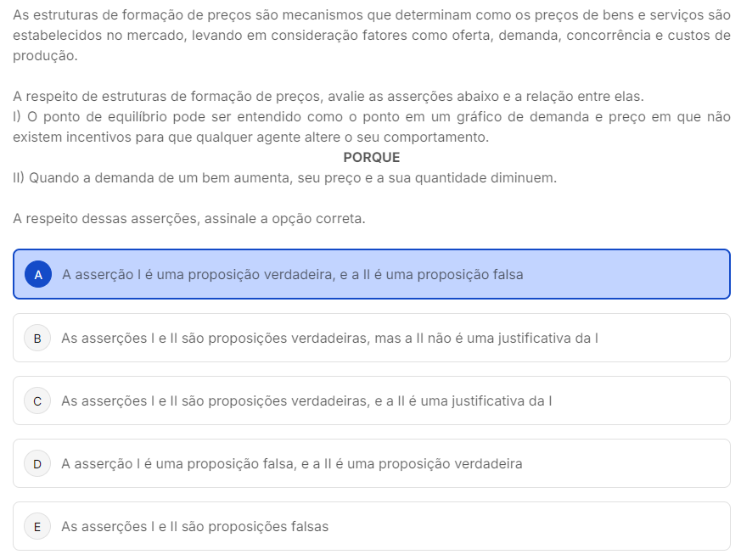Choose 'As asserções I e II são proposições falsas'

point(194,526)
